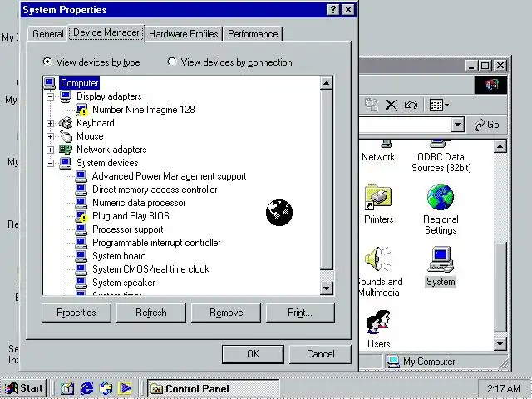This screenshot has width=532, height=399.
Task: Open the address bar dropdown in Control Panel
Action: 457,125
